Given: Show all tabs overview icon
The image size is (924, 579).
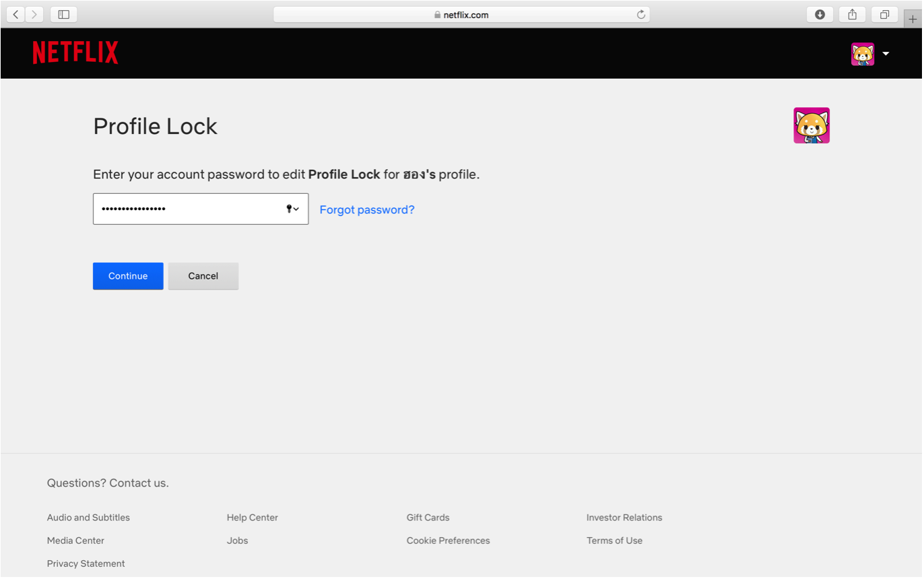Looking at the screenshot, I should (884, 14).
